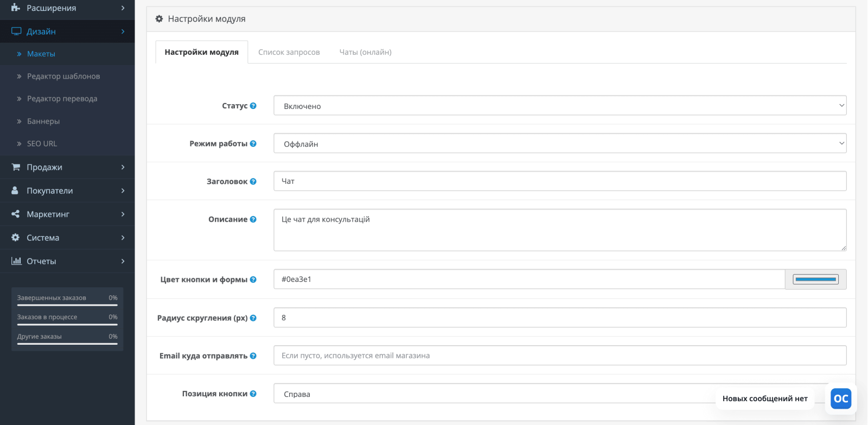
Task: Open the blue OC chat widget button
Action: 841,399
